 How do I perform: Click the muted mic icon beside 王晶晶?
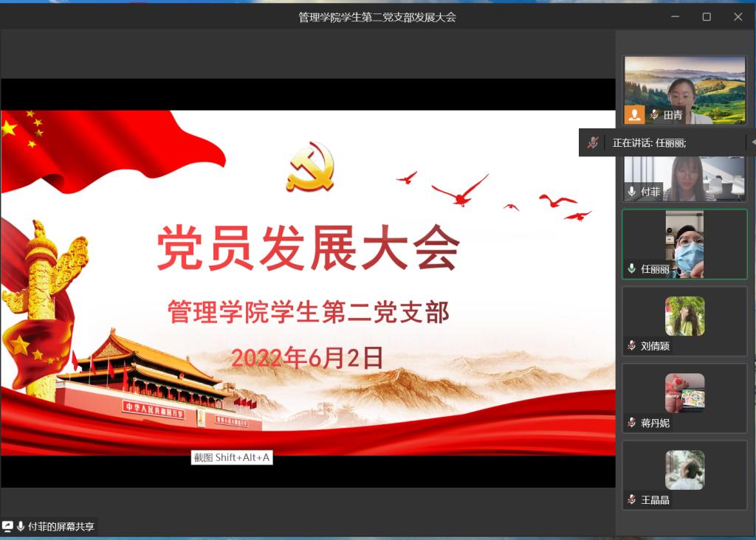click(632, 499)
